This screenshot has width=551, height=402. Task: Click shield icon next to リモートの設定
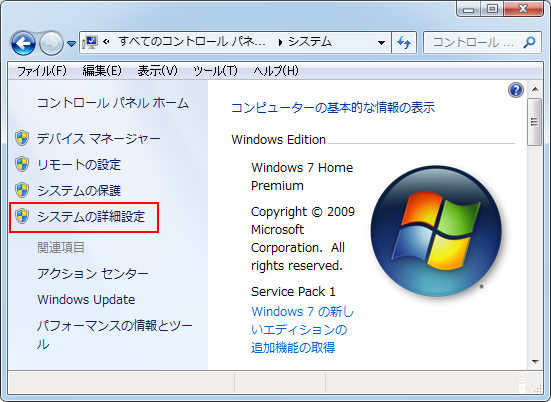(22, 164)
